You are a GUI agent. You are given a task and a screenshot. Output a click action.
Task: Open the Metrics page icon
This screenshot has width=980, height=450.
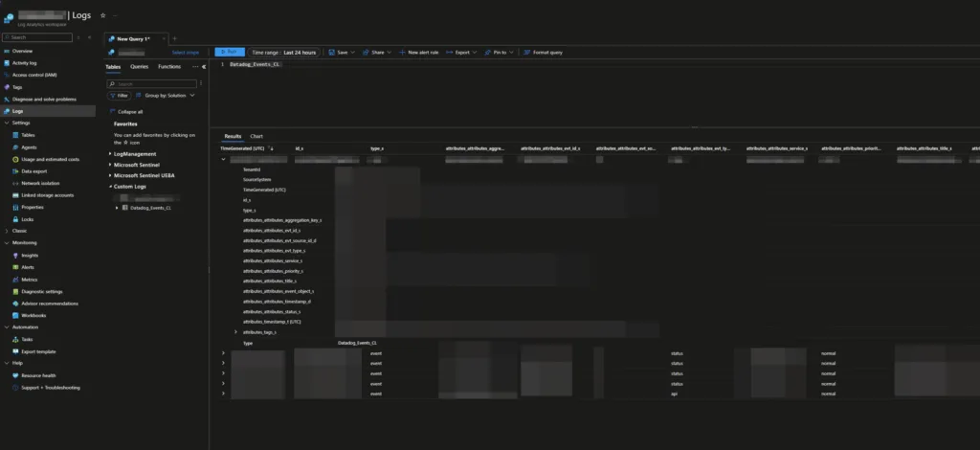pyautogui.click(x=15, y=280)
